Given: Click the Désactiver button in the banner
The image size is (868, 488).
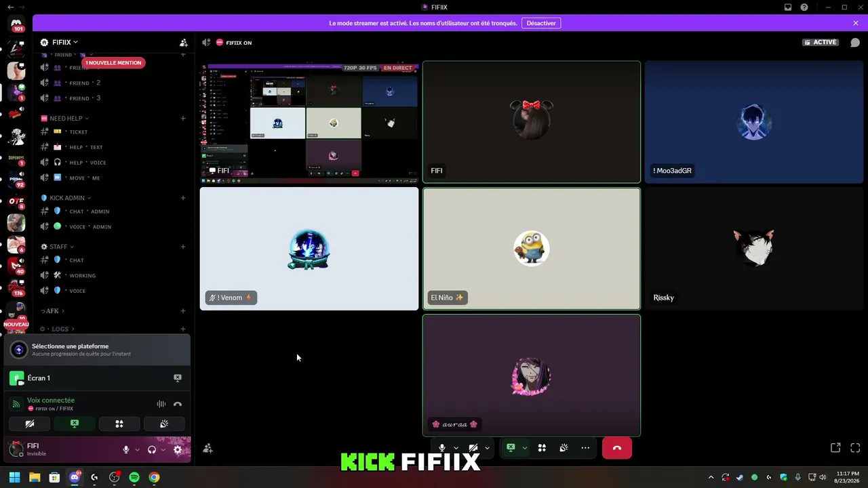Looking at the screenshot, I should (541, 23).
